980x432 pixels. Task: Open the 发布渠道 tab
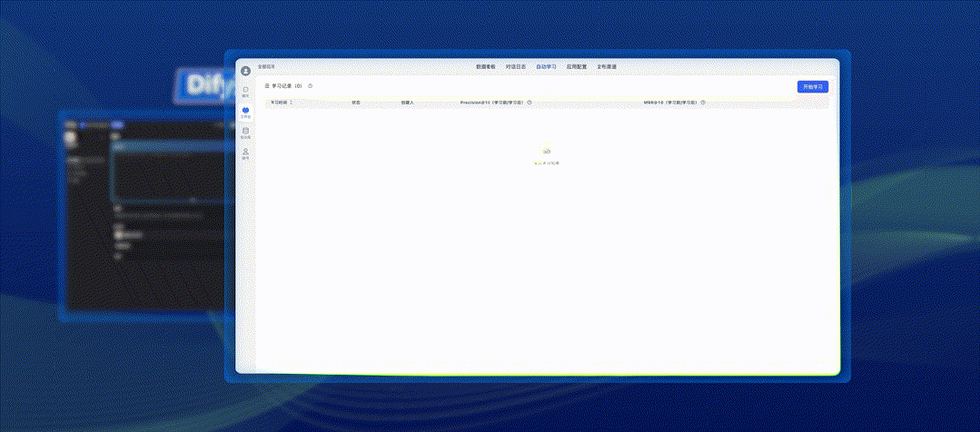pyautogui.click(x=607, y=67)
